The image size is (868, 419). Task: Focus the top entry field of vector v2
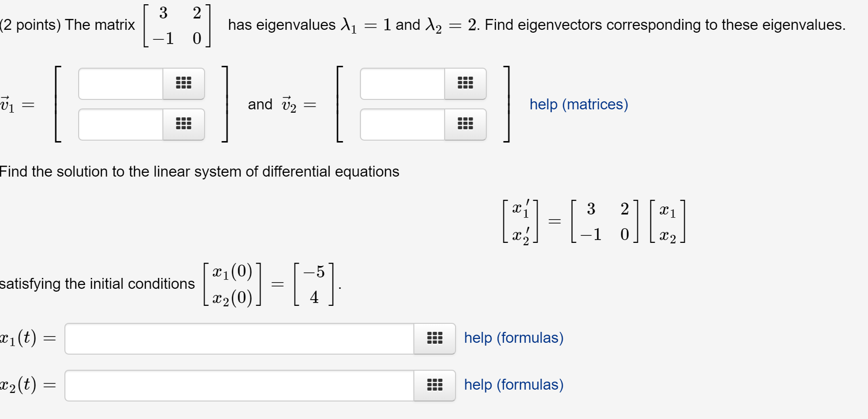[x=403, y=84]
